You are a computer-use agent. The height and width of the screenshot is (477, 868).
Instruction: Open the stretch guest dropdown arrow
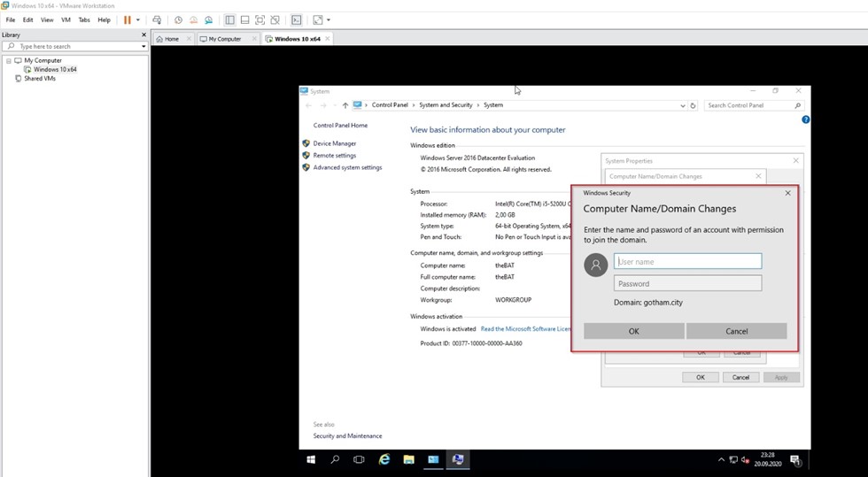click(x=329, y=20)
